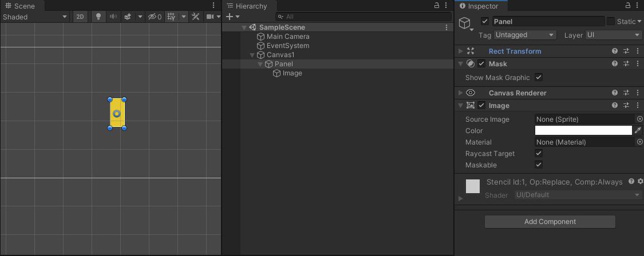Viewport: 644px width, 256px height.
Task: Toggle scene audio speaker icon
Action: 113,17
